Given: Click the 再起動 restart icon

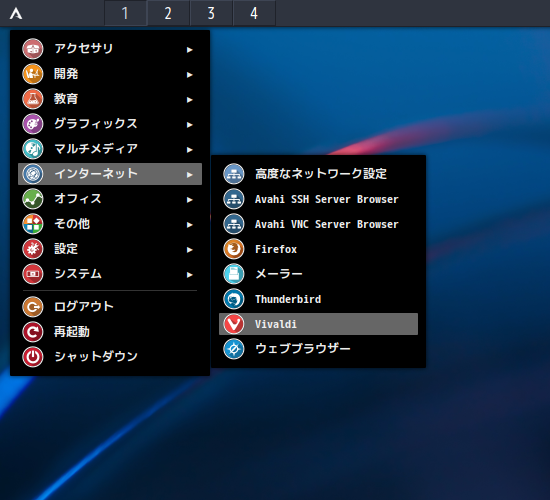Looking at the screenshot, I should (33, 332).
